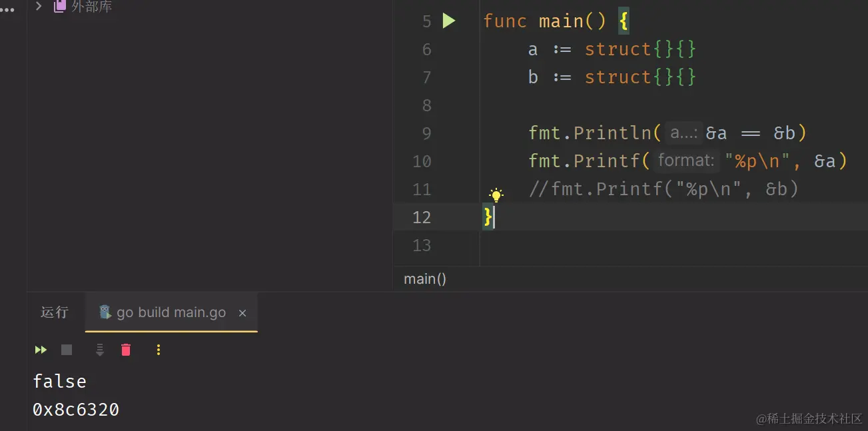868x431 pixels.
Task: Stop the running process square icon
Action: 67,350
